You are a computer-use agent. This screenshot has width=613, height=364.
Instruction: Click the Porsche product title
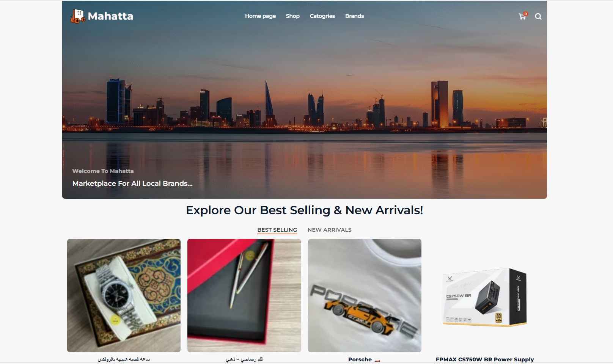[x=360, y=359]
